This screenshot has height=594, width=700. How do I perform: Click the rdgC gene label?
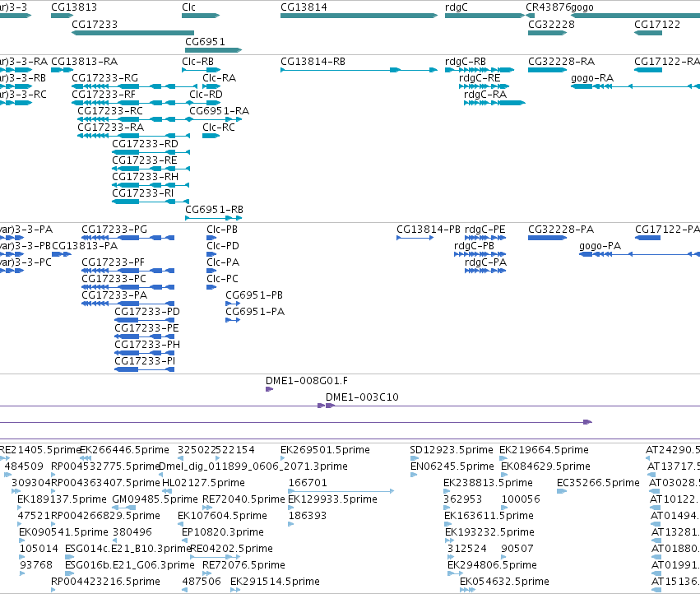click(x=456, y=7)
